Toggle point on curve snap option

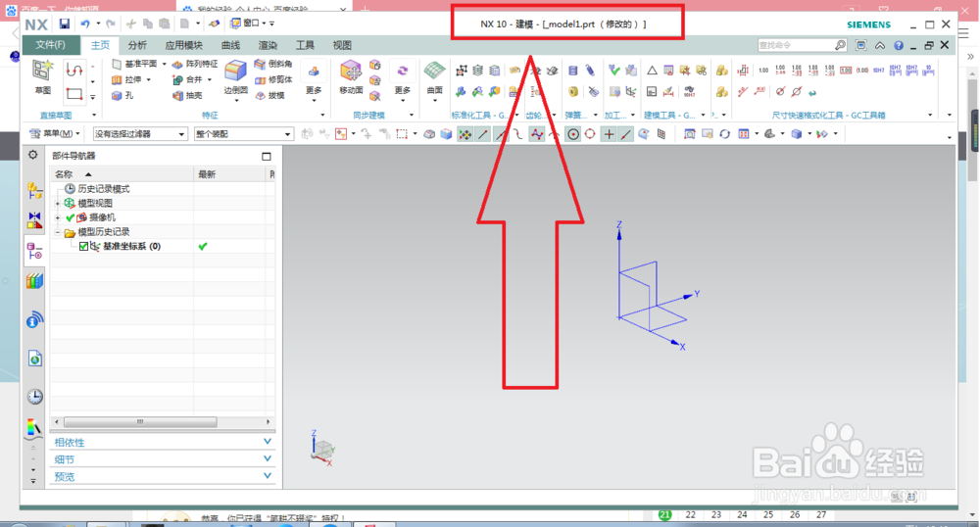(x=625, y=134)
